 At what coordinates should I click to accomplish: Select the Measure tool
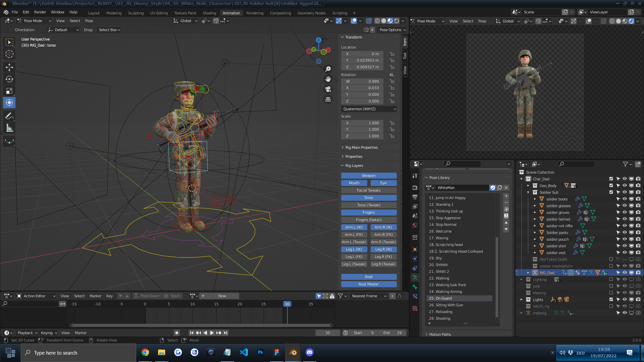click(9, 128)
